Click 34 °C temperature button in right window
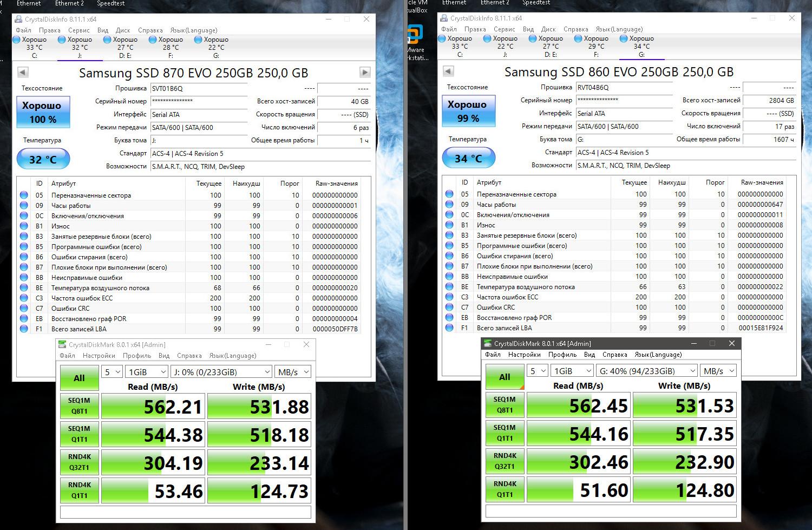 [469, 158]
